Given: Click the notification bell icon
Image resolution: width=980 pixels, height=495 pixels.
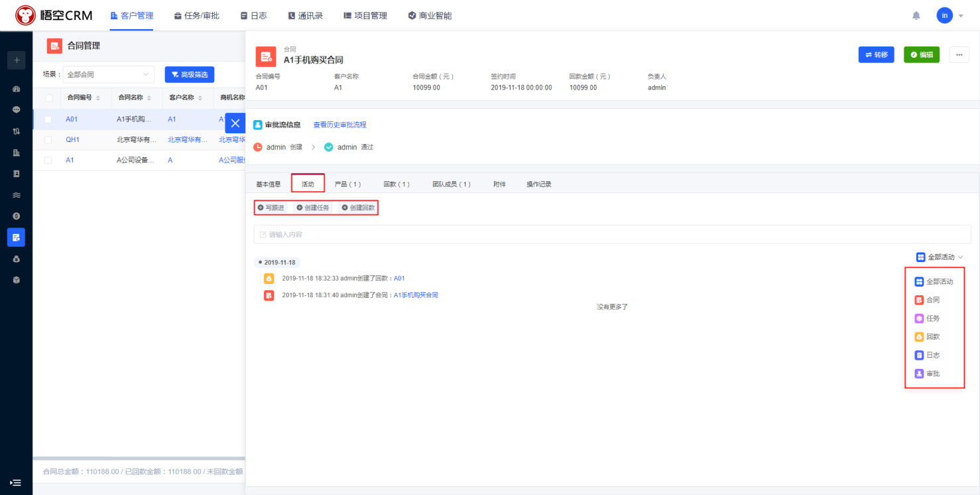Looking at the screenshot, I should click(x=916, y=15).
